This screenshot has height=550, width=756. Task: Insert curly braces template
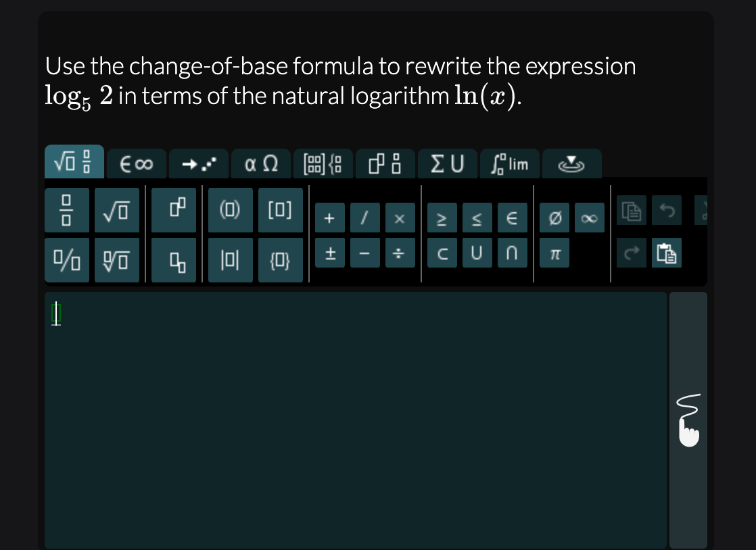pyautogui.click(x=280, y=259)
